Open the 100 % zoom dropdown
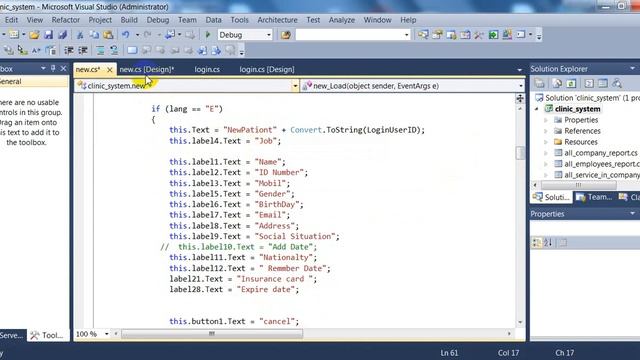Viewport: 640px width, 360px height. click(x=107, y=334)
